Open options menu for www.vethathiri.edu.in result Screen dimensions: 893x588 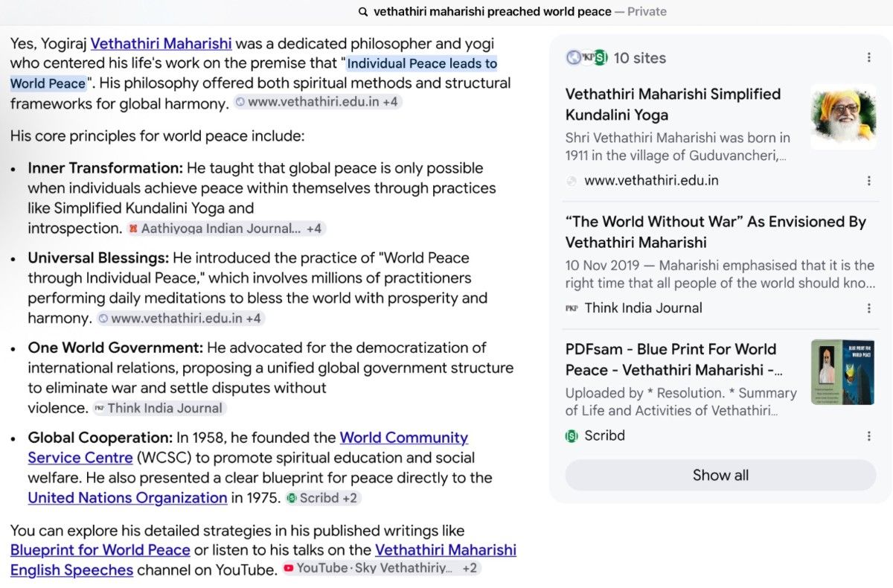869,181
